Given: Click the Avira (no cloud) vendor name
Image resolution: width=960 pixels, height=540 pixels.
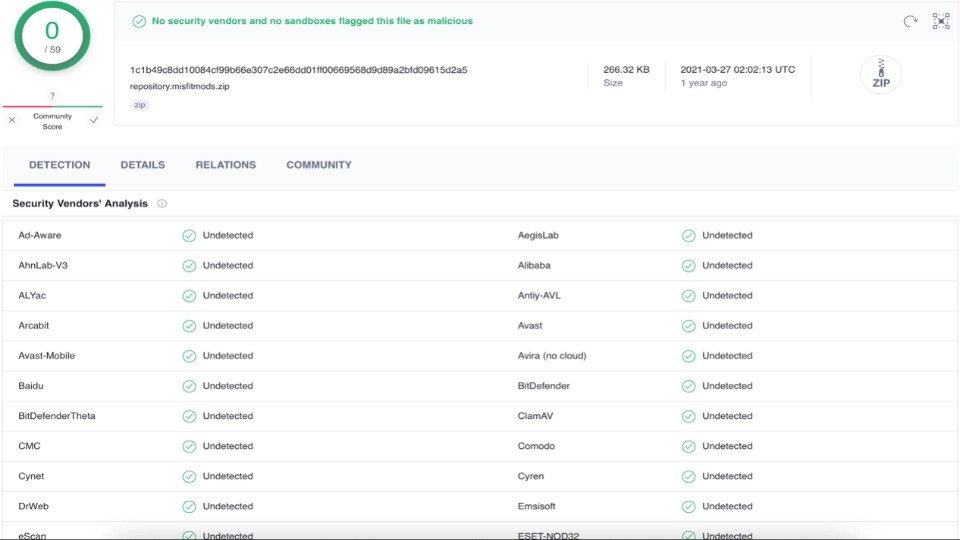Looking at the screenshot, I should click(552, 355).
